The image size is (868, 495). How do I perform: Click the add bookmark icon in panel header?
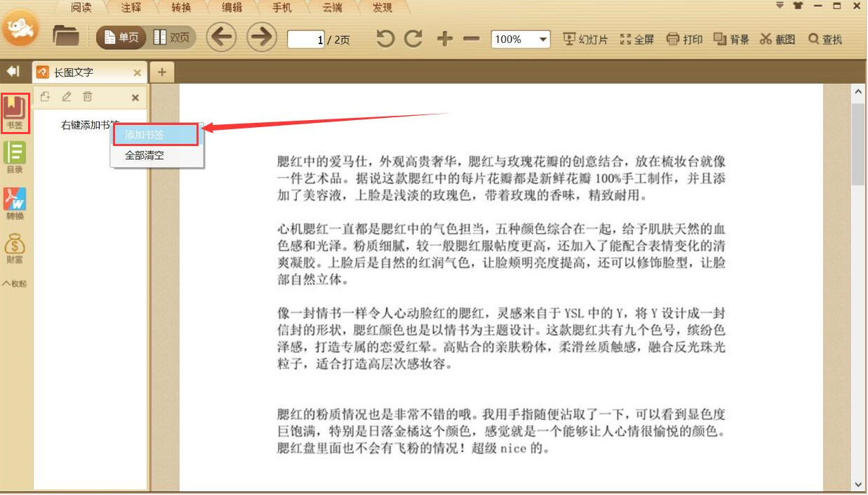click(45, 97)
